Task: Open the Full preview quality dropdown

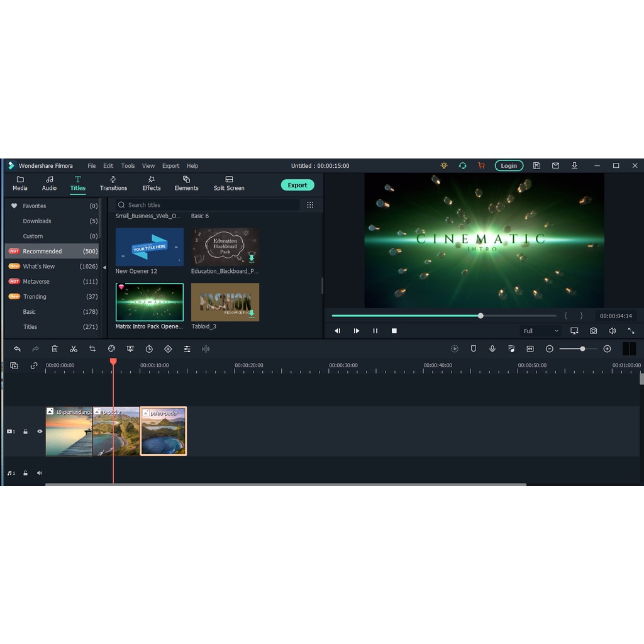Action: point(540,331)
